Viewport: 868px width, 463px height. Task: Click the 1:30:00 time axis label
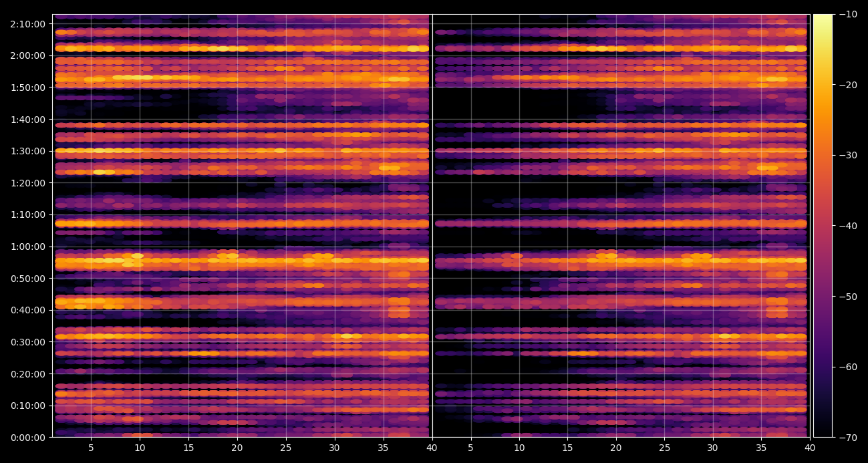28,151
